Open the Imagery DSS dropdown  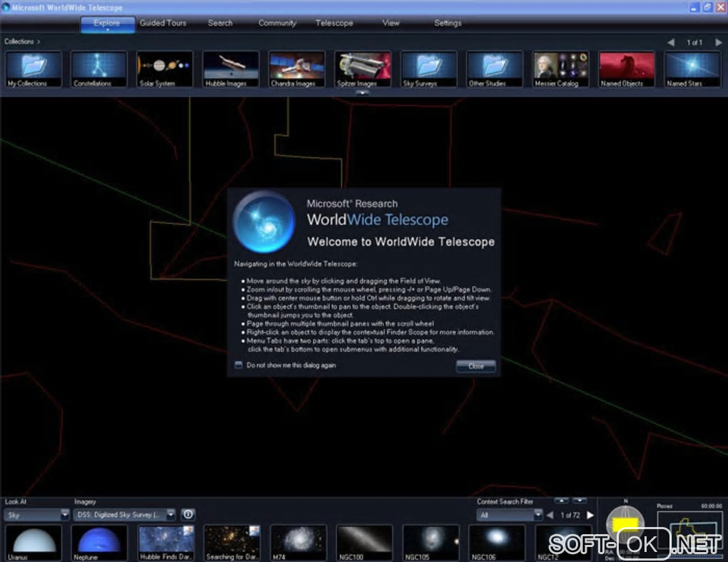(124, 515)
